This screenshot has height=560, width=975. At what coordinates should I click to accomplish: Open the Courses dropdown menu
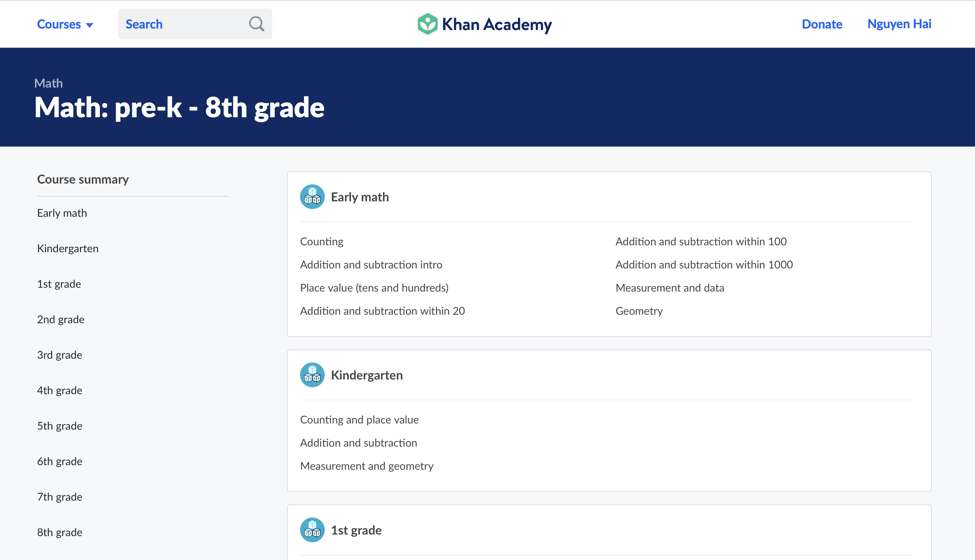59,24
